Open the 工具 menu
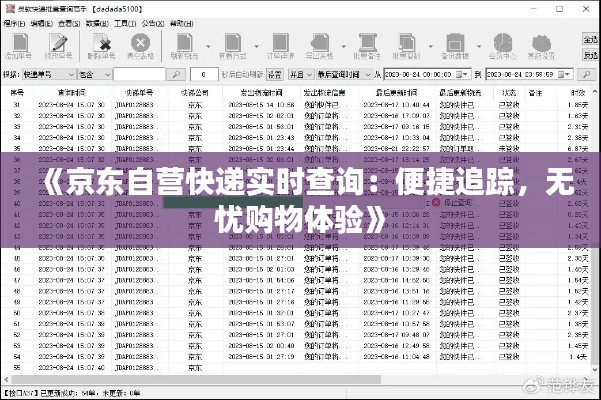Viewport: 601px width, 400px height. coord(125,24)
